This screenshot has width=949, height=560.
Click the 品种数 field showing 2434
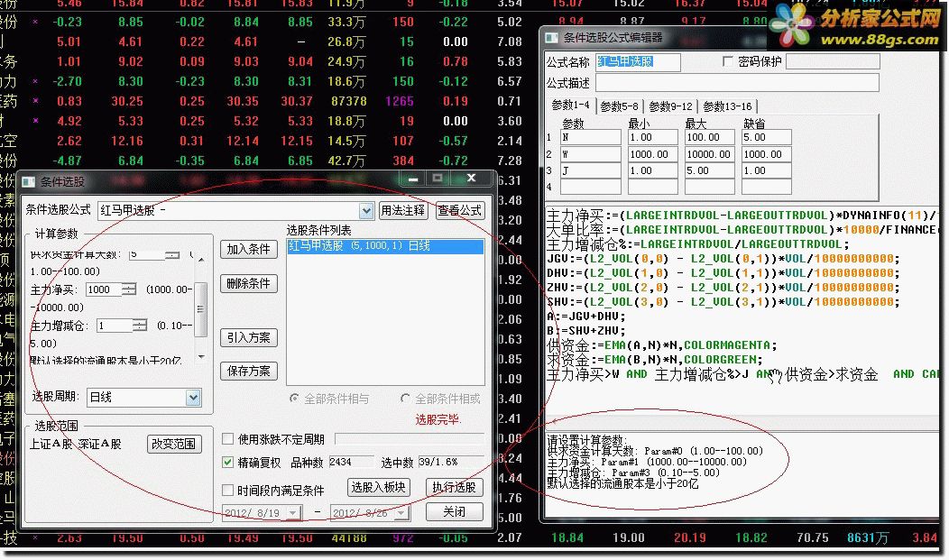click(x=351, y=462)
